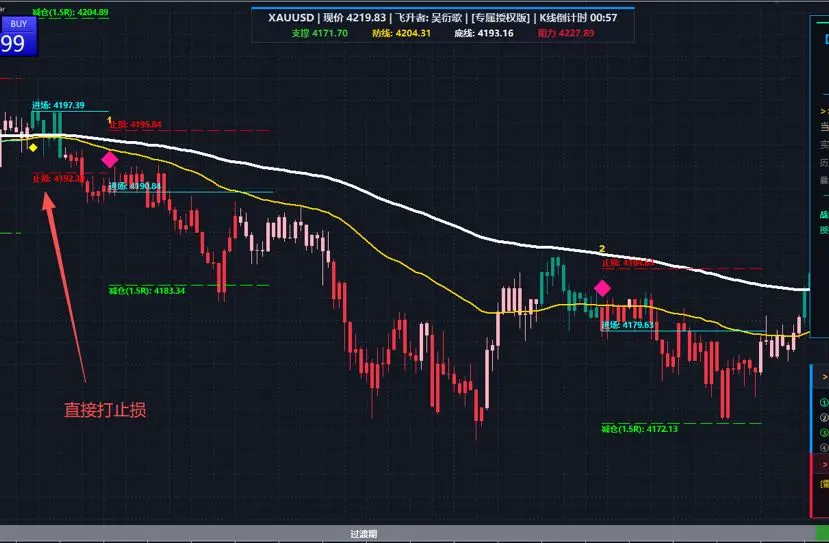The image size is (829, 543).
Task: Select the XAUUSD symbol title in header
Action: pos(291,17)
